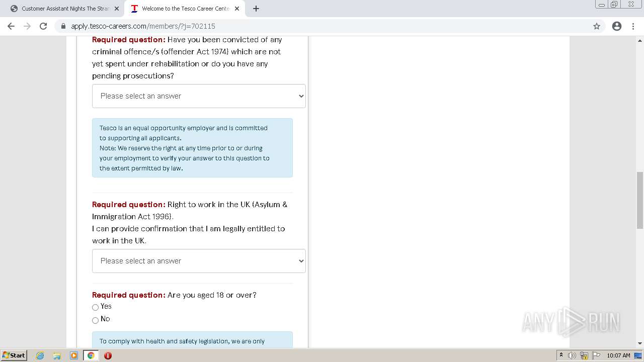This screenshot has width=644, height=362.
Task: Click 'I can provide confirmation' statement text
Action: click(x=188, y=235)
